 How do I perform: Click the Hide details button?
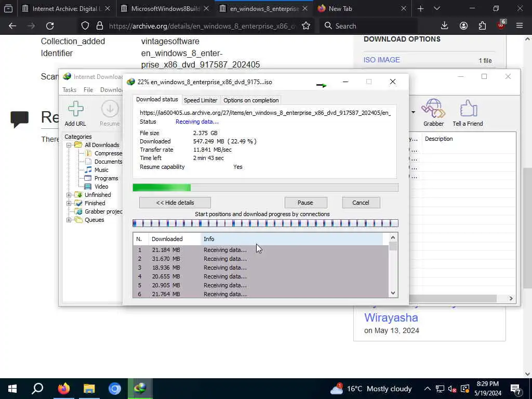(175, 203)
